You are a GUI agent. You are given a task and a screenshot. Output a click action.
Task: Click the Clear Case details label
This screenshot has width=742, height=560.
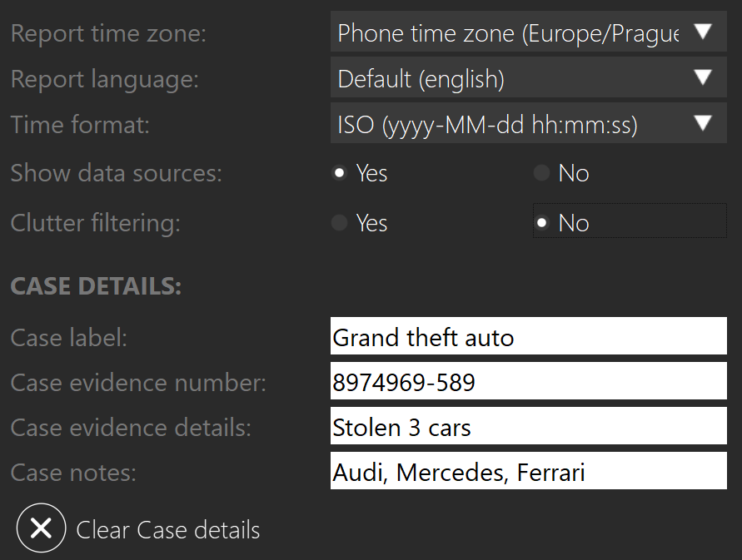click(168, 530)
